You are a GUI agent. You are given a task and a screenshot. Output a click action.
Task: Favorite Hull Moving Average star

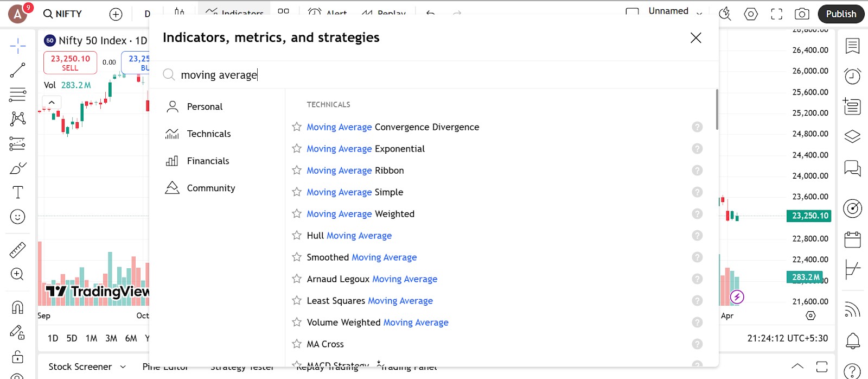(297, 235)
